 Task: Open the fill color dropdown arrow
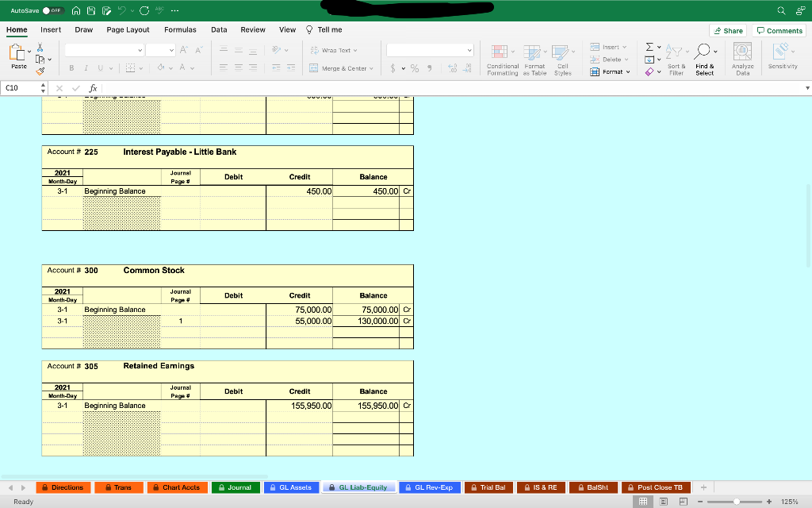169,67
